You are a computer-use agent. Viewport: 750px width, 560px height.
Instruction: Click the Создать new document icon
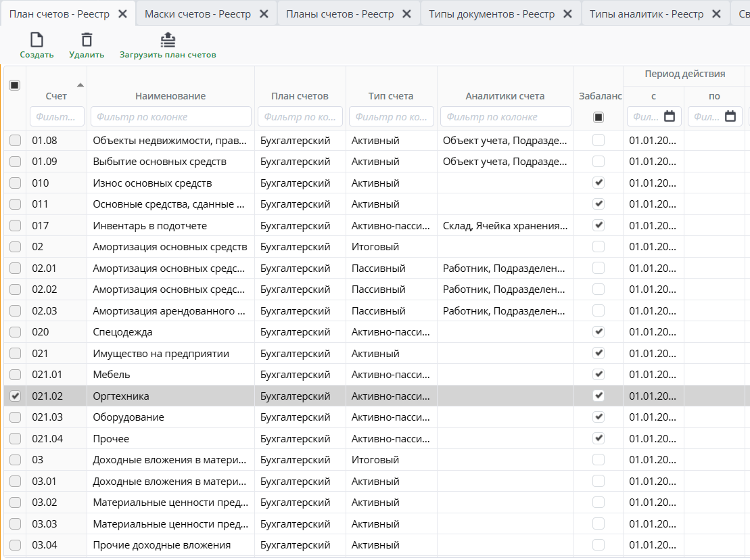pyautogui.click(x=37, y=41)
